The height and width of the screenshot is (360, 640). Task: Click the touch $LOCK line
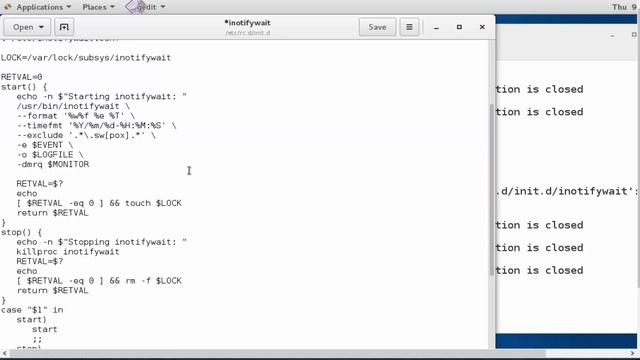[x=99, y=203]
